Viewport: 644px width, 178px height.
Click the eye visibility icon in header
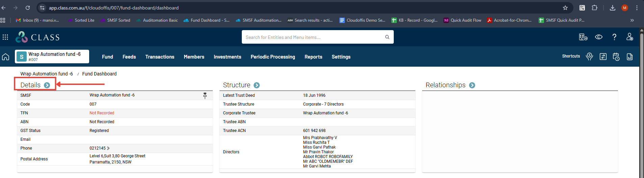pyautogui.click(x=598, y=37)
